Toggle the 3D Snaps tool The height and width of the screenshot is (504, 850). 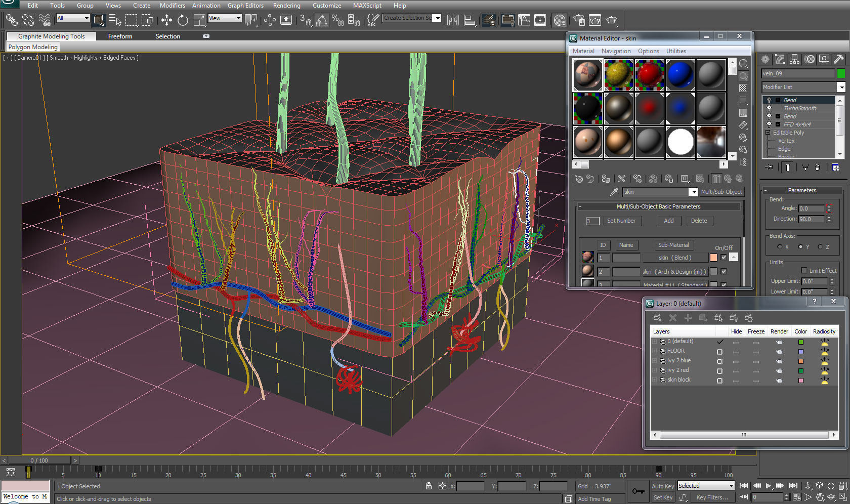coord(306,20)
